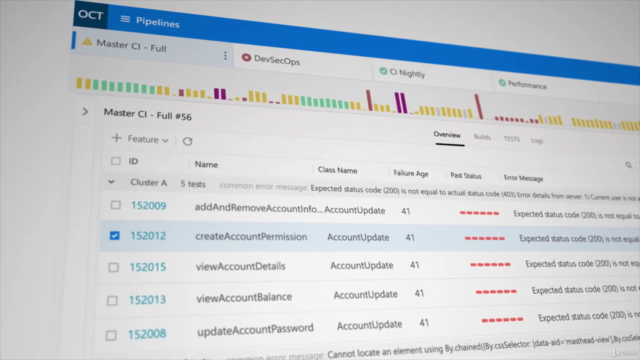Open the hamburger menu beside Pipelines
The height and width of the screenshot is (360, 640).
[x=125, y=19]
